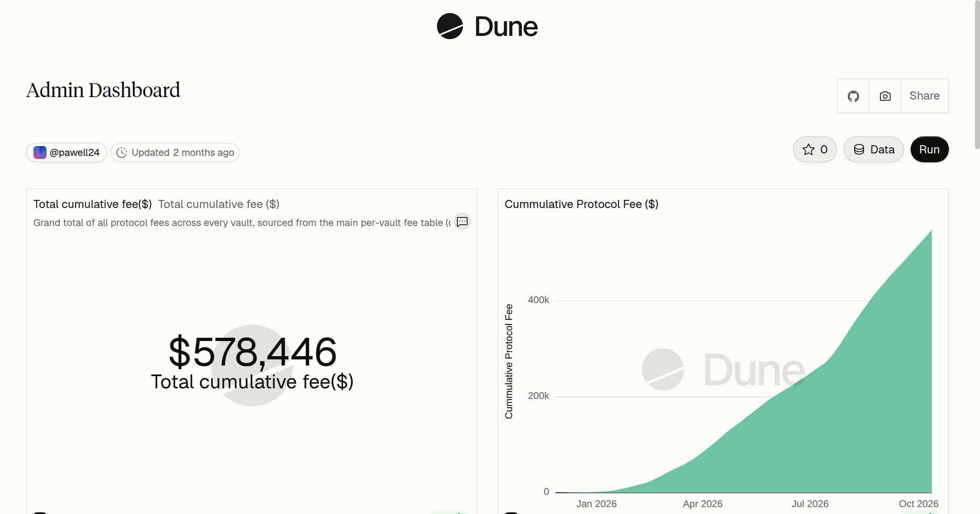Click the Share button
Viewport: 980px width, 514px height.
924,96
